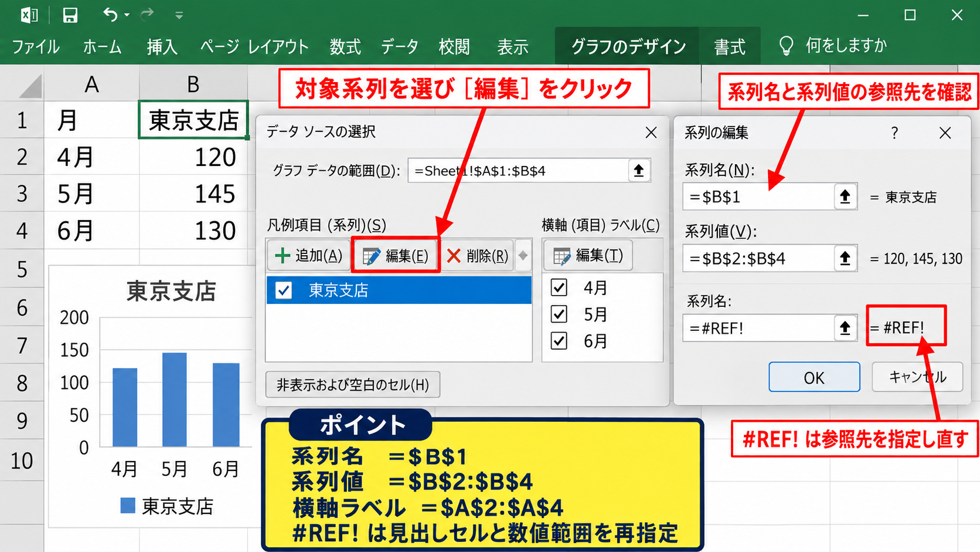Click the range selector icon beside =$B$2:$B$4

[x=845, y=258]
